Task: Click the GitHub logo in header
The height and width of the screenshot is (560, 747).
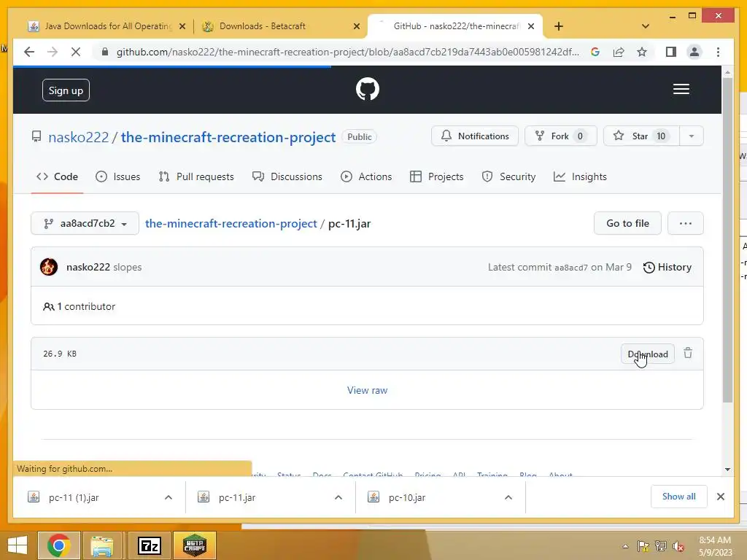Action: click(x=368, y=89)
